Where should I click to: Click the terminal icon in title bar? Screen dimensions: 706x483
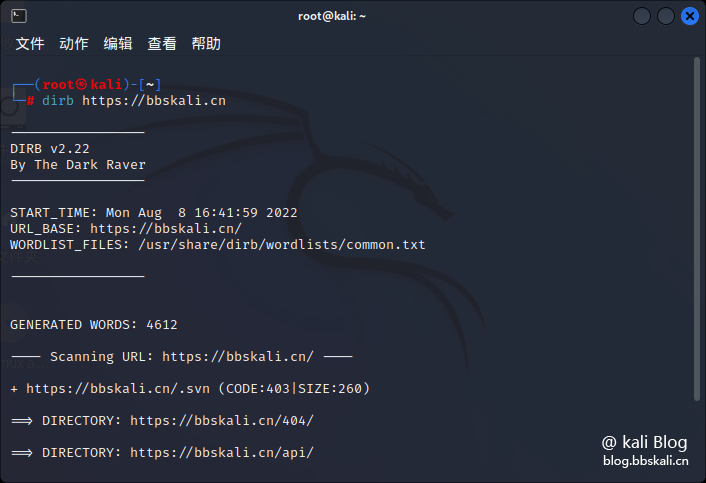[19, 16]
